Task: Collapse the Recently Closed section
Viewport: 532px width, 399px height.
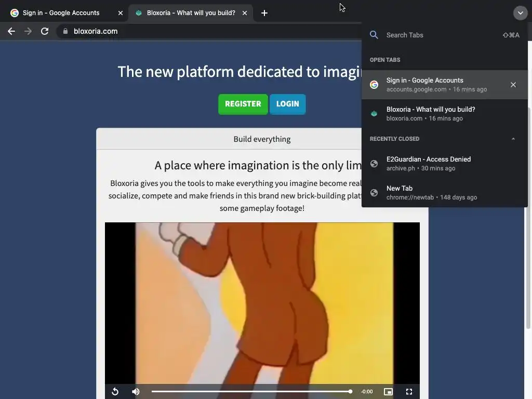Action: point(513,139)
